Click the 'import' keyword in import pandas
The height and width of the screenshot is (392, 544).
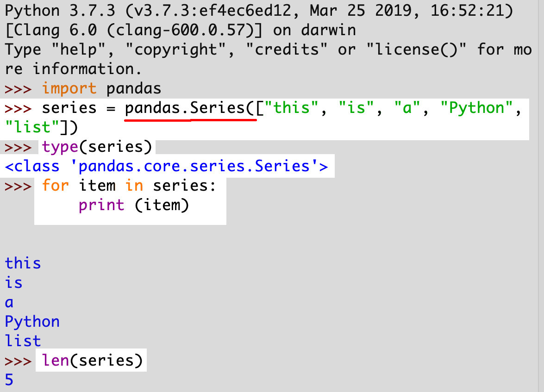click(x=69, y=89)
